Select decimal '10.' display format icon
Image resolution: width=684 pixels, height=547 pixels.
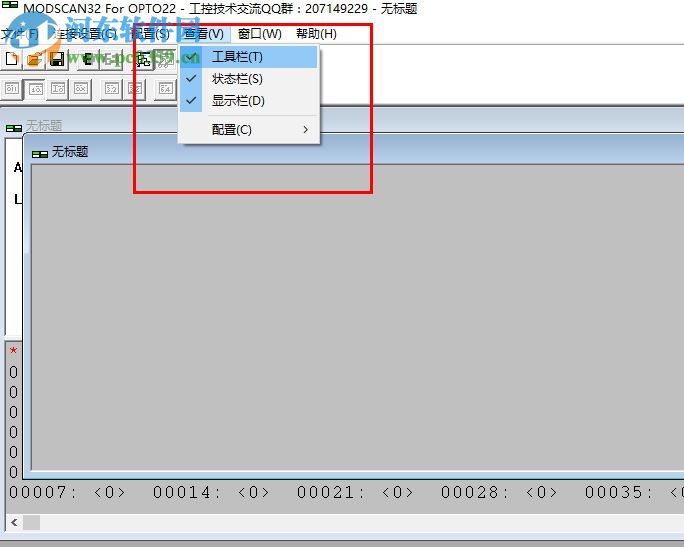point(35,89)
